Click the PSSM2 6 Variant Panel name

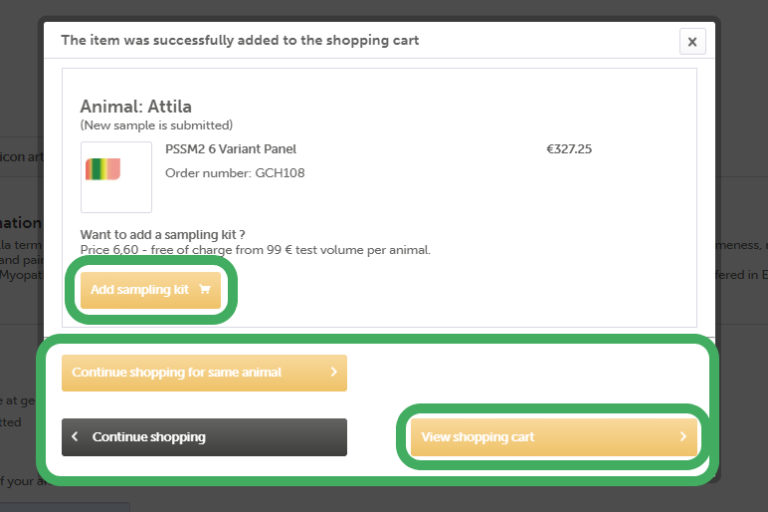231,149
